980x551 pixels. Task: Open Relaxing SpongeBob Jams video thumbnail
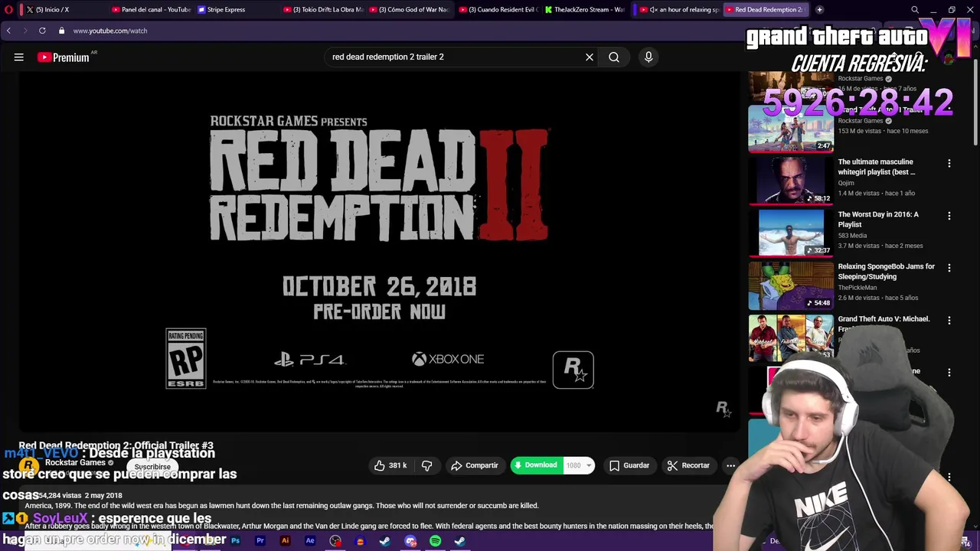[791, 285]
